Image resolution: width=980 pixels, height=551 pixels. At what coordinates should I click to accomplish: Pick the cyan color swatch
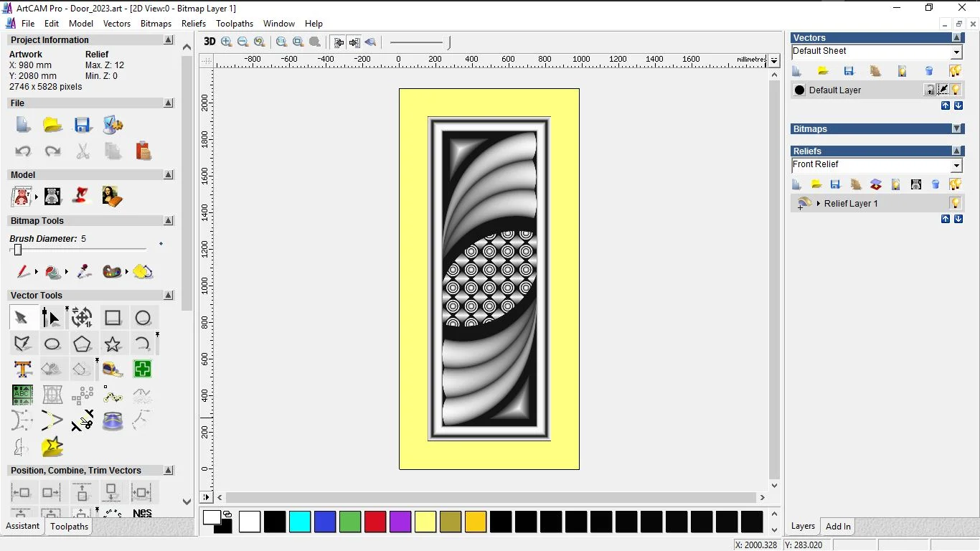tap(300, 522)
